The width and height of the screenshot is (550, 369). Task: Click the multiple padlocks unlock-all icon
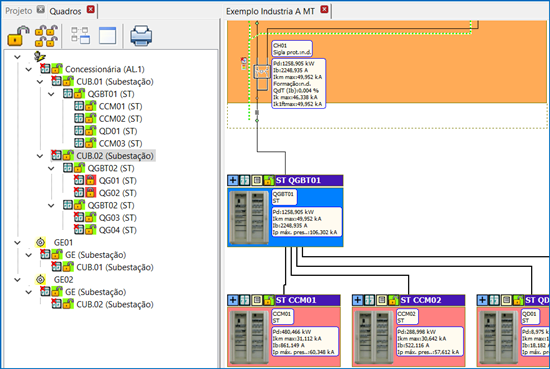pyautogui.click(x=46, y=35)
